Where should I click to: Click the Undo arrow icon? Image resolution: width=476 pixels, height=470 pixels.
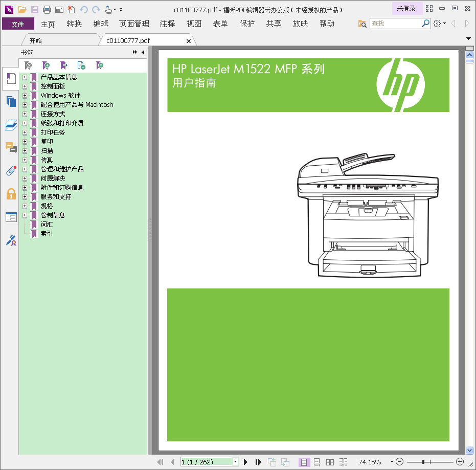pyautogui.click(x=84, y=10)
